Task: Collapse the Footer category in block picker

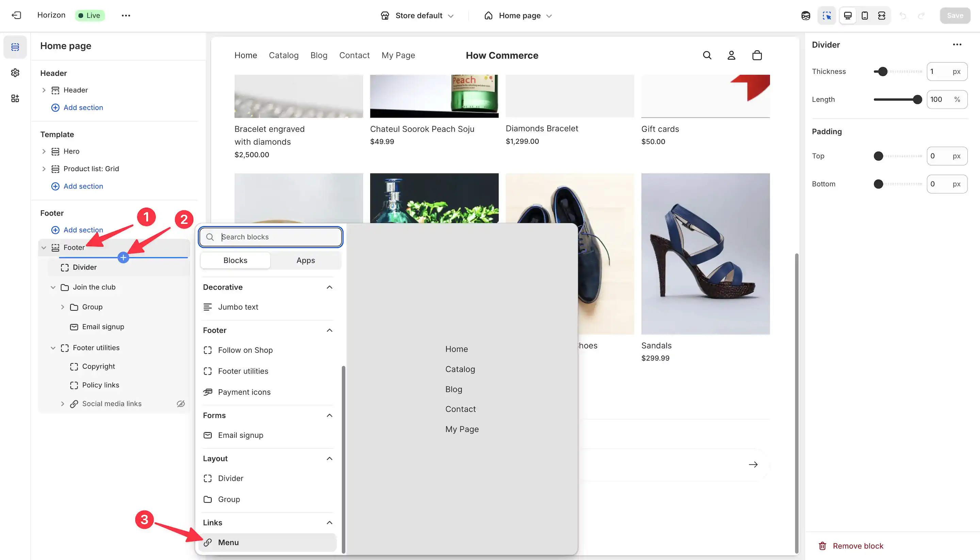Action: click(329, 330)
